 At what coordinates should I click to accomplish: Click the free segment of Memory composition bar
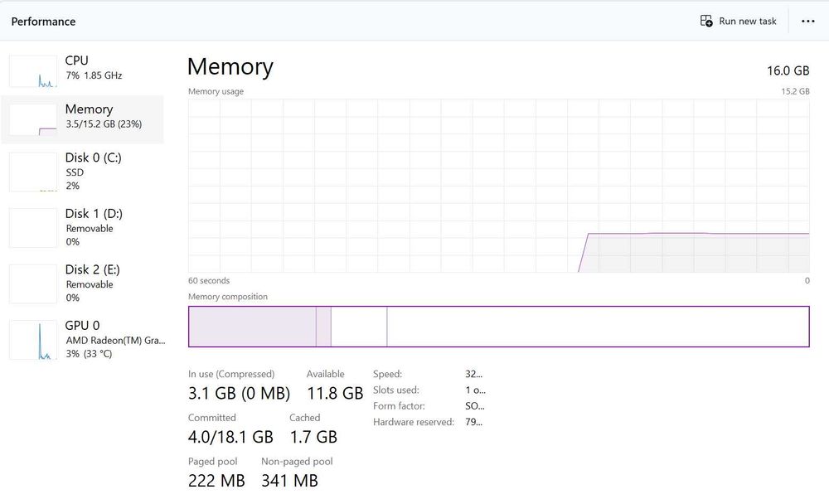pos(597,327)
